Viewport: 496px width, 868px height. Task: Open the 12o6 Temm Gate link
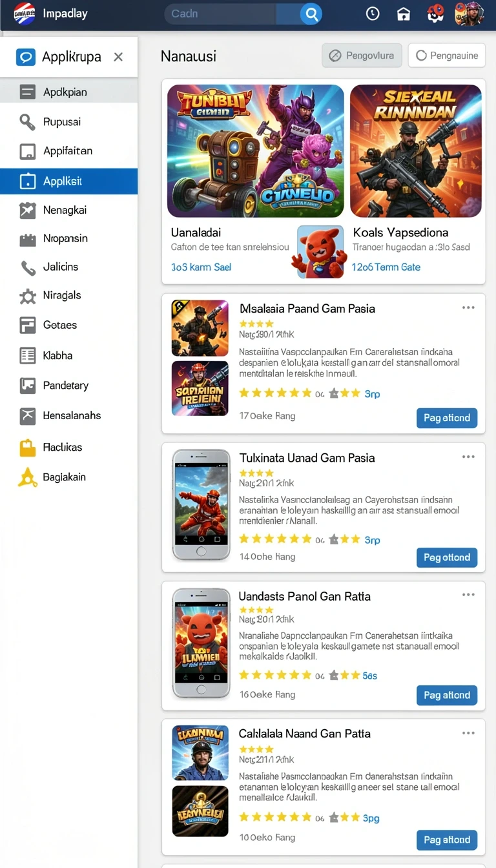pyautogui.click(x=386, y=267)
